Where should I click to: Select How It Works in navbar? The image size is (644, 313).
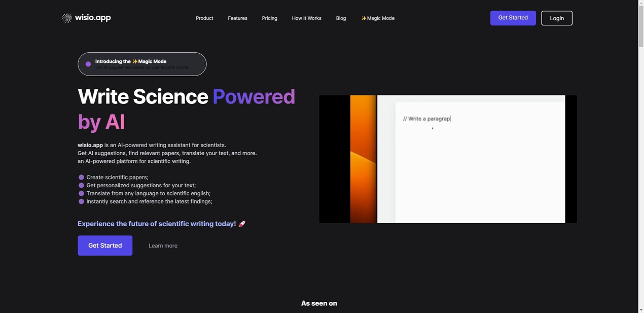306,18
